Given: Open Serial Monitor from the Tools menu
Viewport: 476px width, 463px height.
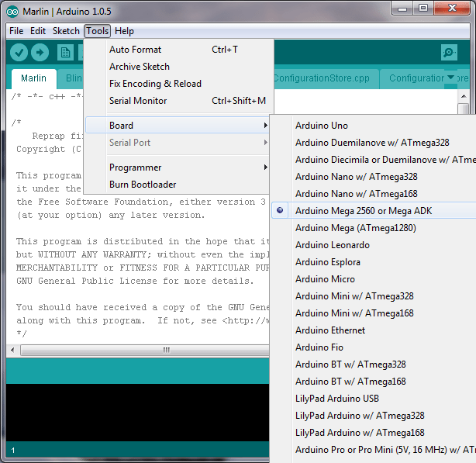Looking at the screenshot, I should pos(178,101).
